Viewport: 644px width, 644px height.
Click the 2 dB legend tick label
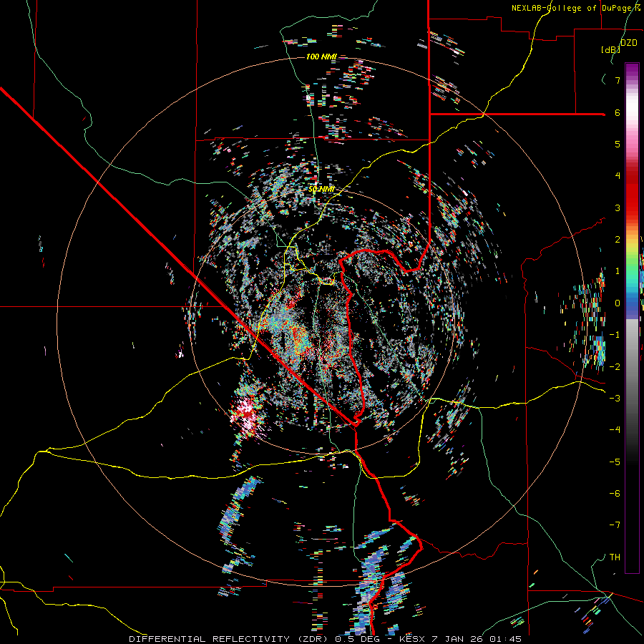click(618, 240)
